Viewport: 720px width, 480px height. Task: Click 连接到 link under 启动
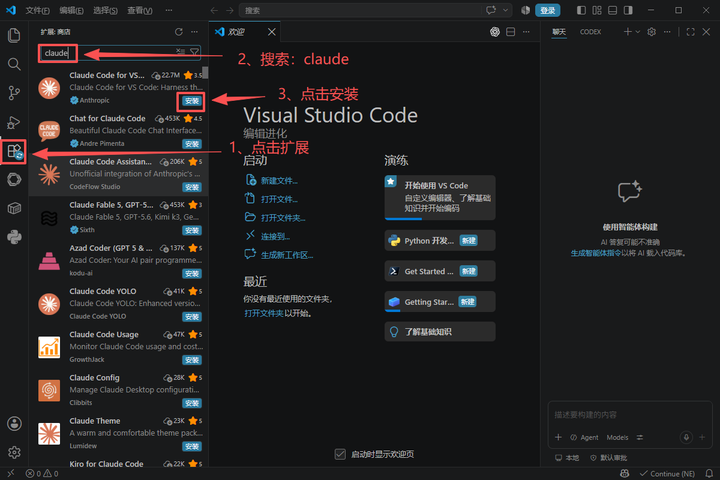coord(276,237)
